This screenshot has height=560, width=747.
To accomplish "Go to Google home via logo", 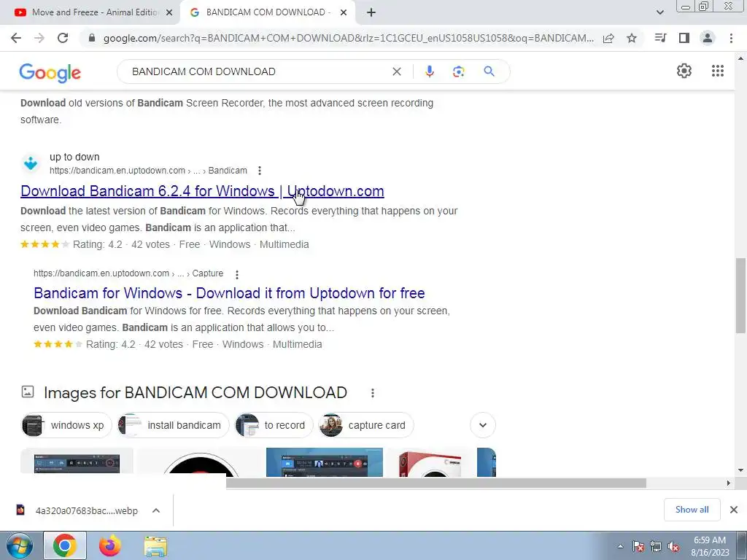I will pos(50,72).
